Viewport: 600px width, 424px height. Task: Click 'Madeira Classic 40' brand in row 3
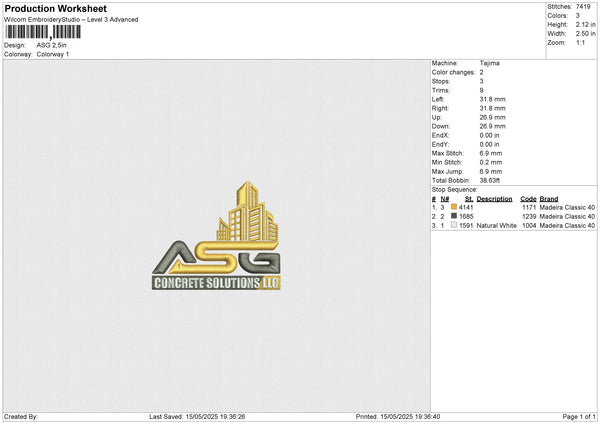[x=567, y=226]
